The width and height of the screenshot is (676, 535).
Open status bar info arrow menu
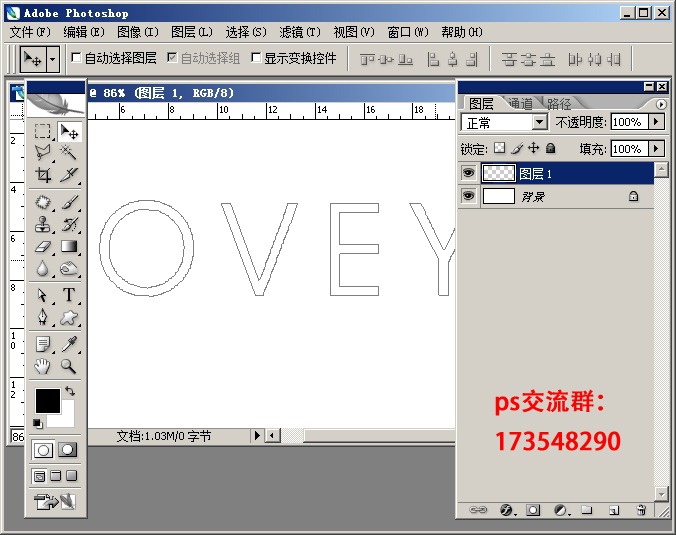(x=257, y=435)
